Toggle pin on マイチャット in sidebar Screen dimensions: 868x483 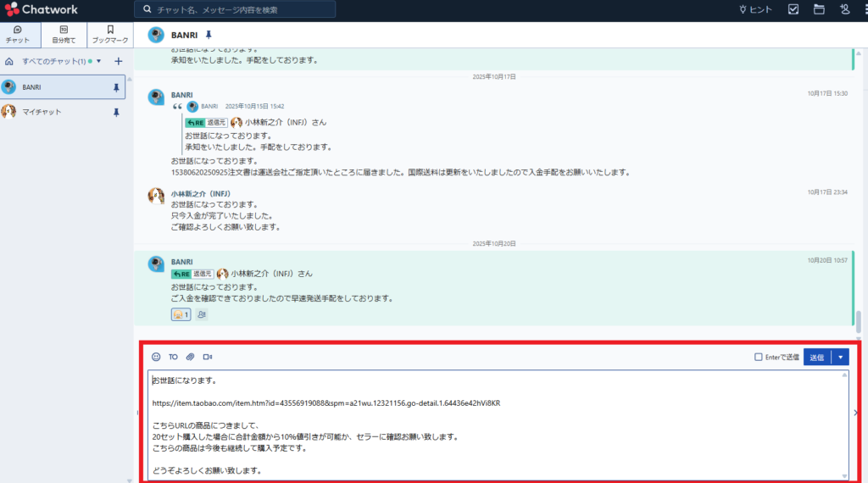(x=116, y=112)
